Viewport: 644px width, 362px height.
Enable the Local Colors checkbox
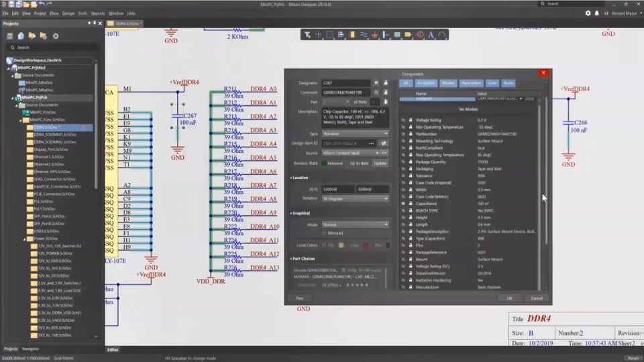tap(325, 245)
